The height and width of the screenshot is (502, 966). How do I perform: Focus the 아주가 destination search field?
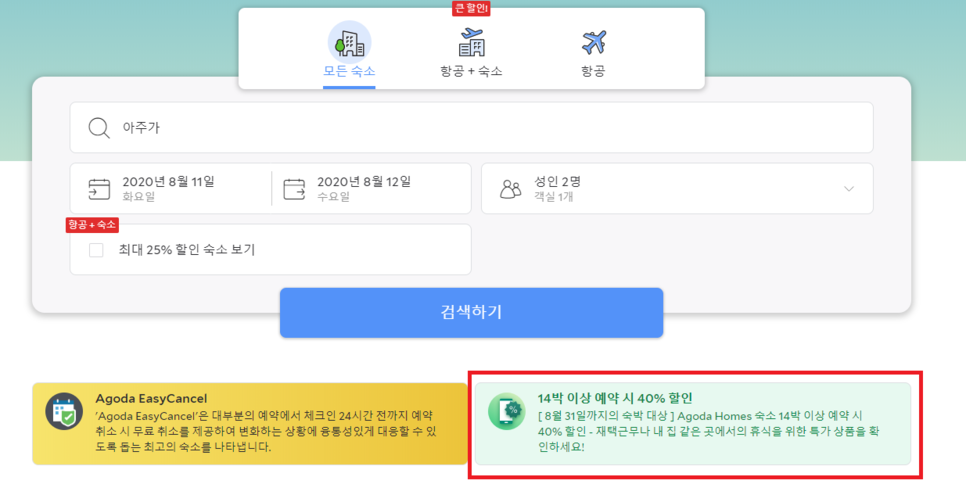(471, 128)
